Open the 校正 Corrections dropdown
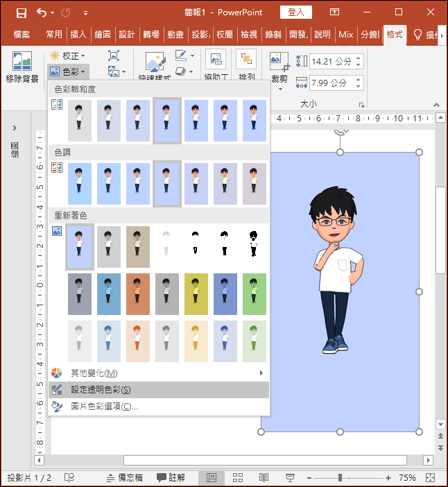This screenshot has width=448, height=487. pos(68,56)
